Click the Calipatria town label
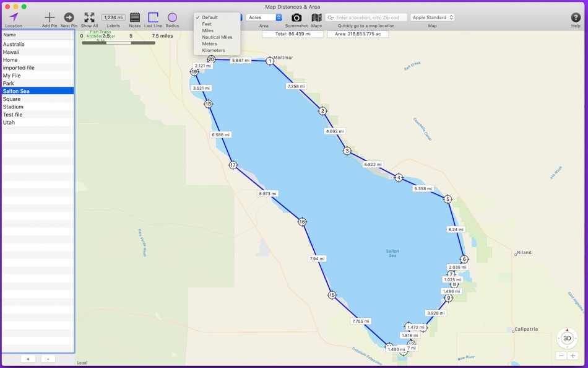The height and width of the screenshot is (368, 588). pyautogui.click(x=526, y=330)
